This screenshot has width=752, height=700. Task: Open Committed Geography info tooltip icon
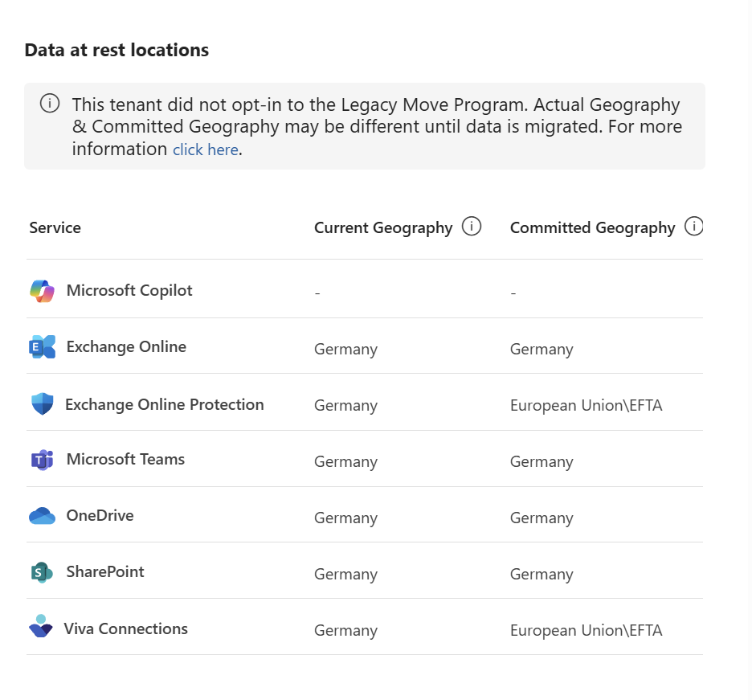pyautogui.click(x=693, y=226)
